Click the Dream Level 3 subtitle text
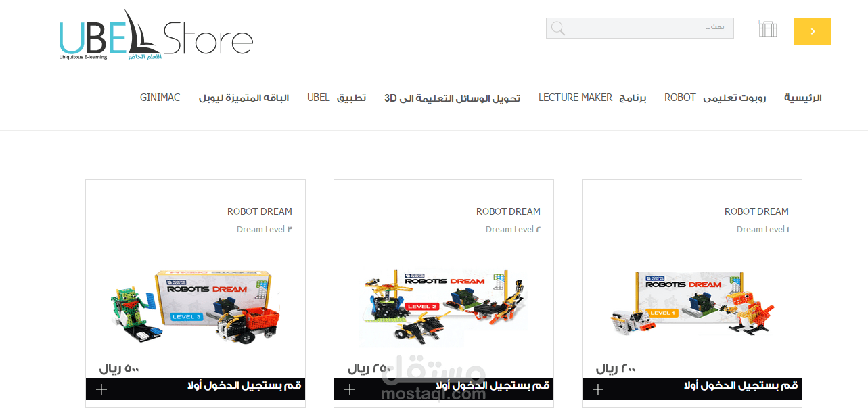The width and height of the screenshot is (868, 411). click(x=265, y=230)
